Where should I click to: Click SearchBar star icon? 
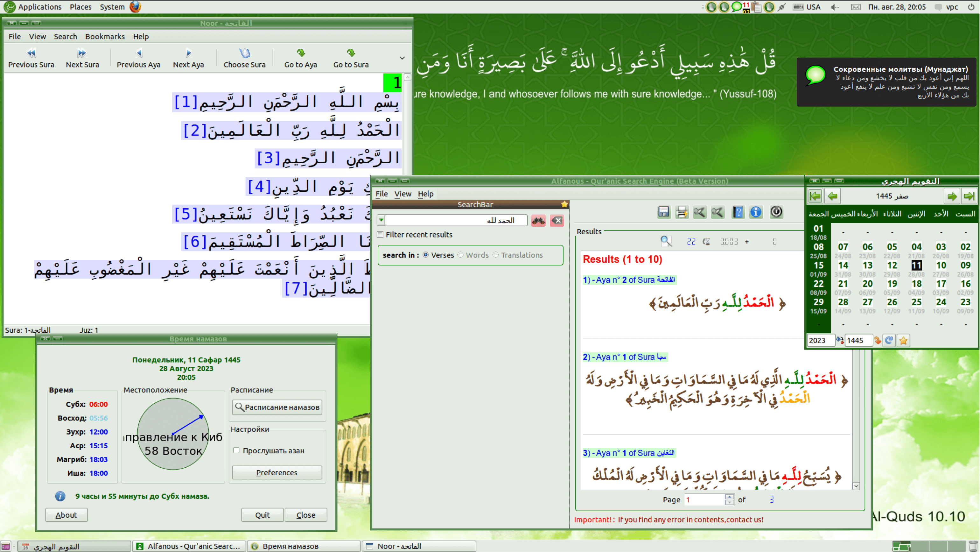(x=564, y=204)
